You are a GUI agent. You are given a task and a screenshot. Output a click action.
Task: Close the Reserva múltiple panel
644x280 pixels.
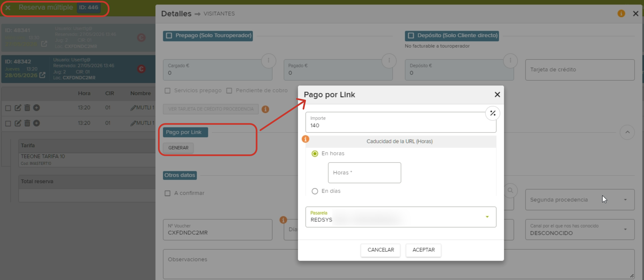(8, 8)
